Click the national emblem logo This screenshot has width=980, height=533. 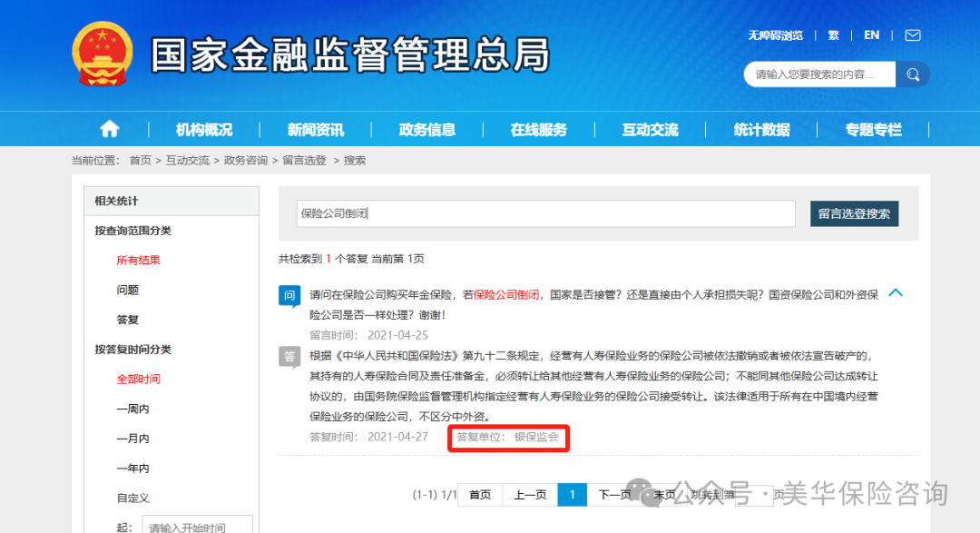(x=103, y=54)
